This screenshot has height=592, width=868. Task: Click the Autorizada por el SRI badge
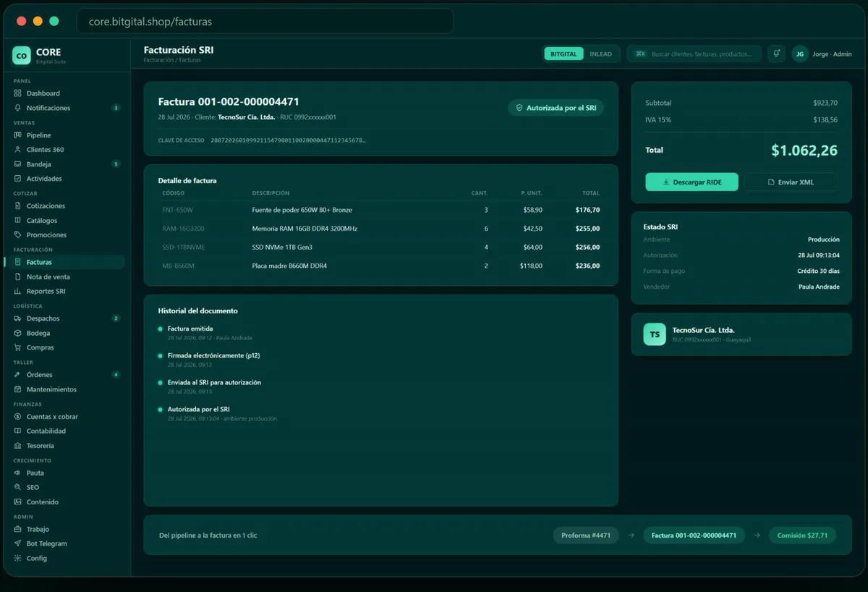(556, 108)
